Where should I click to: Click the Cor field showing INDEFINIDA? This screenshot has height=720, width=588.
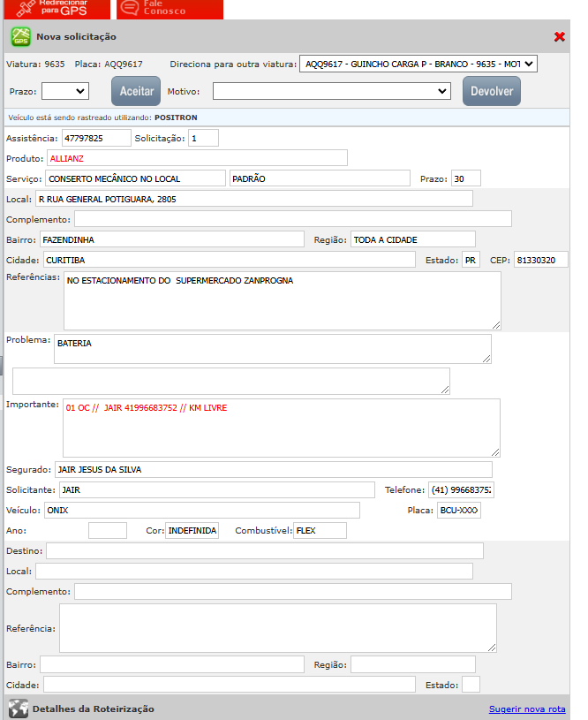pyautogui.click(x=192, y=530)
